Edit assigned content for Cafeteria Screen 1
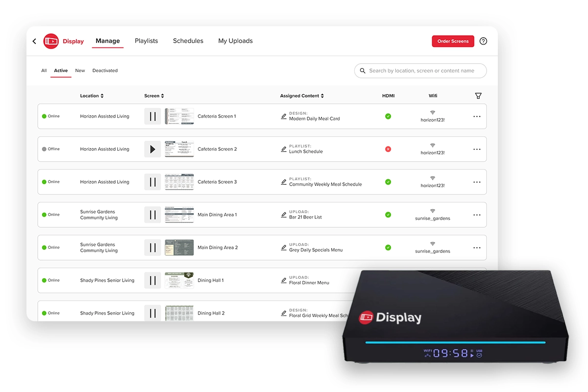This screenshot has height=392, width=588. [x=284, y=116]
